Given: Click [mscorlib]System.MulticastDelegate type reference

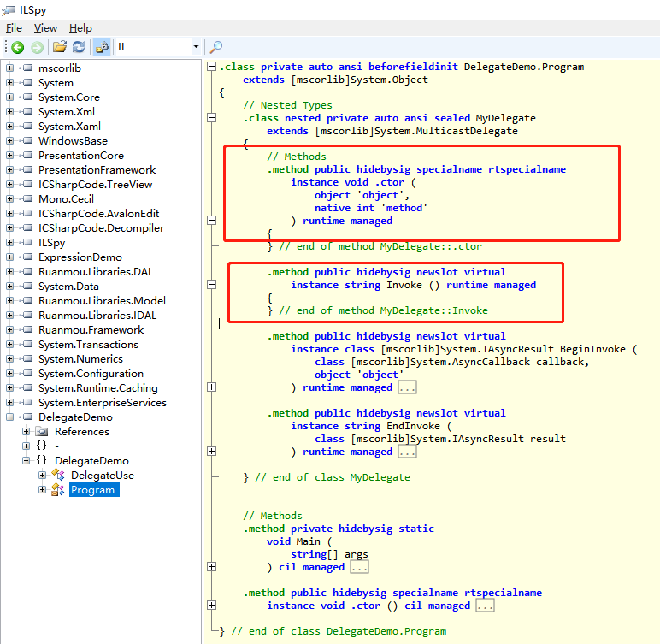Looking at the screenshot, I should [416, 131].
